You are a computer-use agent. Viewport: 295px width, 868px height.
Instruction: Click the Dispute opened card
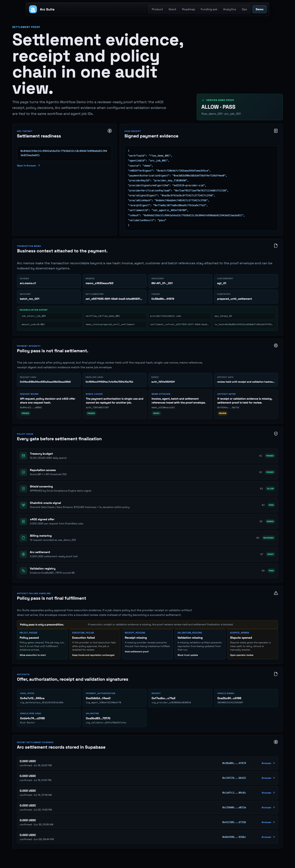253,644
